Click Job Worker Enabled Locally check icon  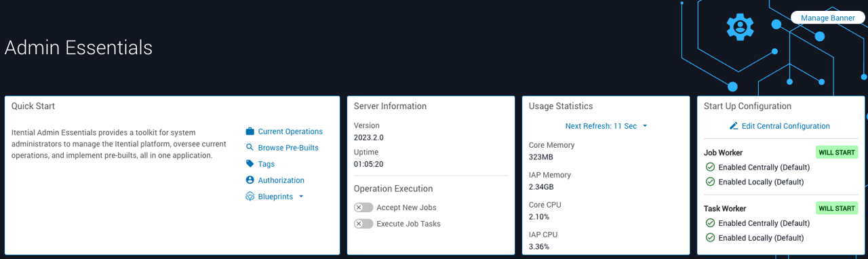coord(710,182)
